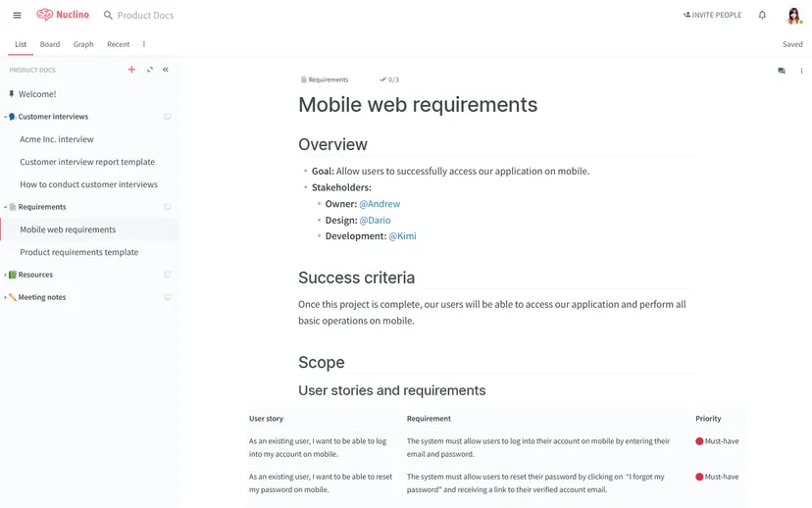Viewport: 812px width, 508px height.
Task: Click the Saved status text
Action: [792, 44]
